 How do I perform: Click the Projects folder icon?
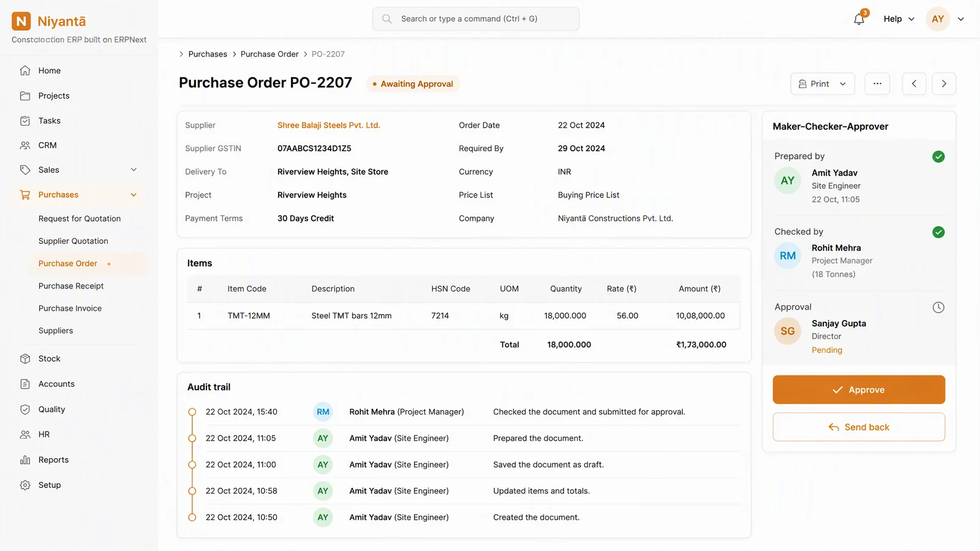pyautogui.click(x=25, y=96)
